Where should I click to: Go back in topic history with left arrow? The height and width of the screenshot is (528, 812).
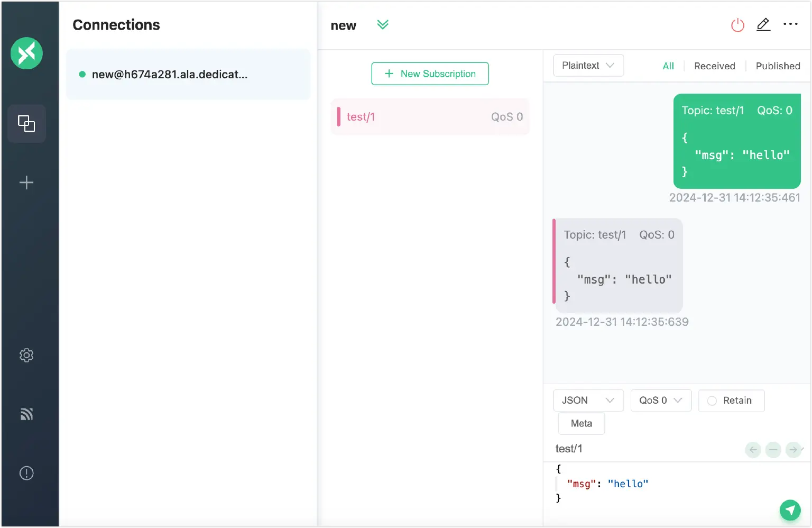753,450
